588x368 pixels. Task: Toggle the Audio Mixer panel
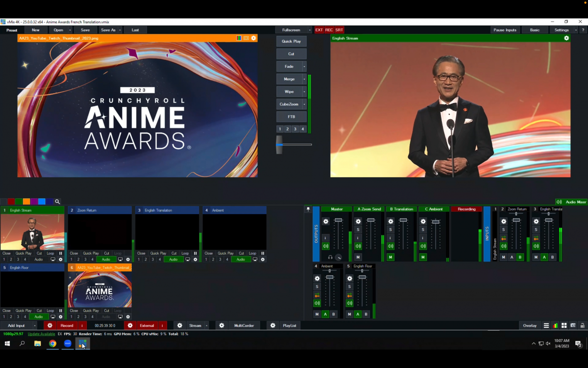571,202
